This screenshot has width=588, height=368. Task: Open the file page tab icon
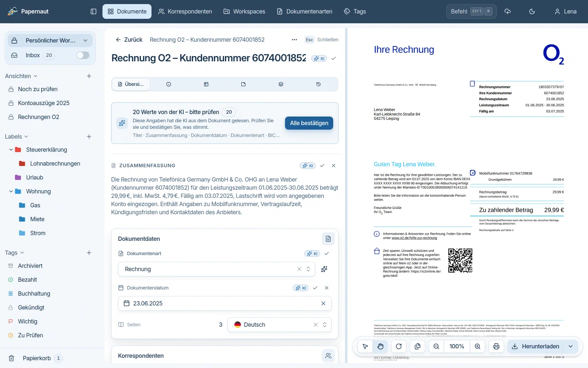click(x=243, y=84)
